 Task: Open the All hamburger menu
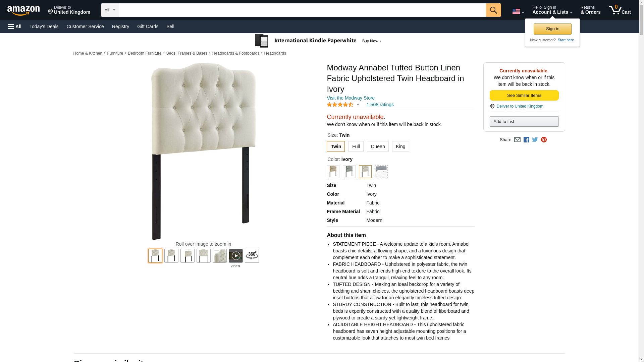pos(15,26)
